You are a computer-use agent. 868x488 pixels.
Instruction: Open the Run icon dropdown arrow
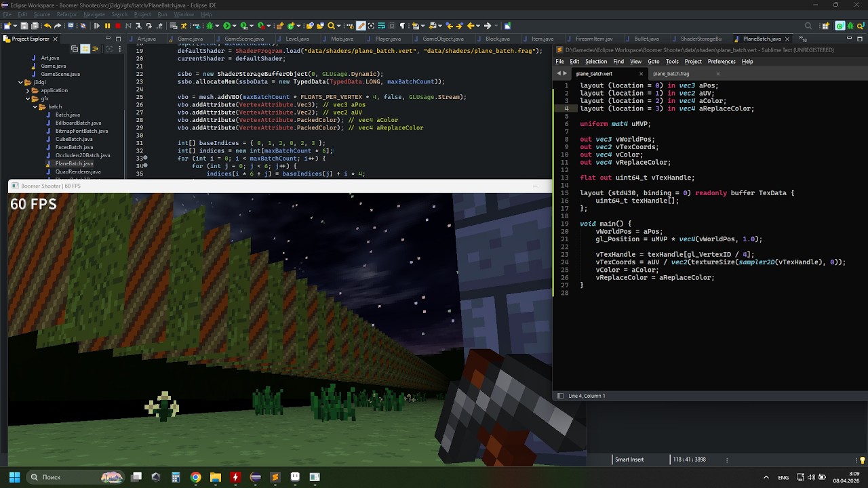[234, 26]
